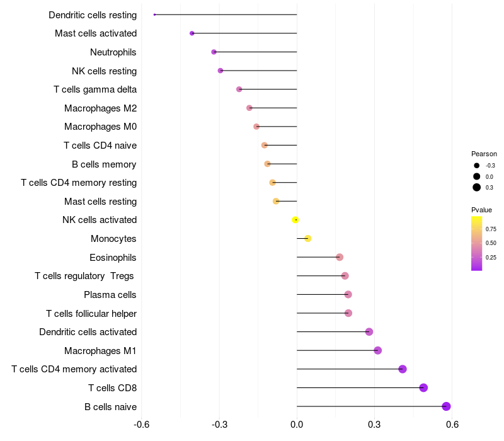Select the T cells CD8 lollipop dot
The image size is (504, 441).
point(423,387)
